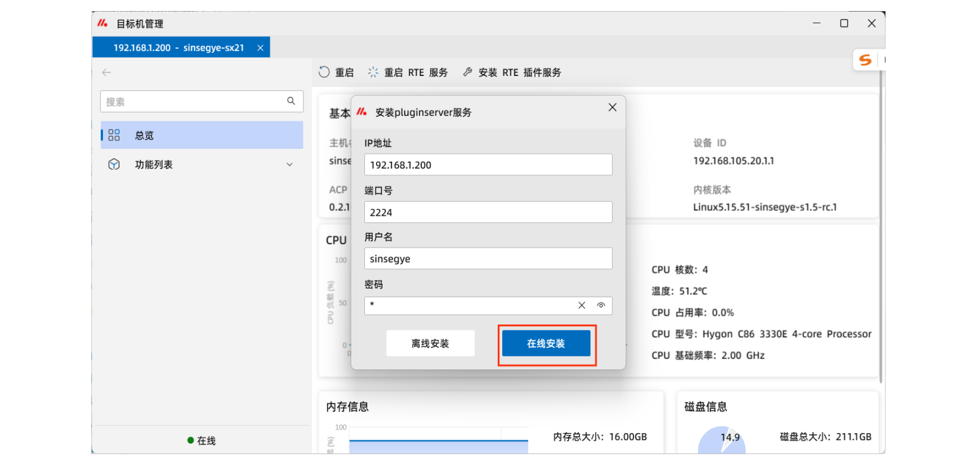Expand the 功能列表 chevron
This screenshot has width=980, height=459.
(x=289, y=164)
